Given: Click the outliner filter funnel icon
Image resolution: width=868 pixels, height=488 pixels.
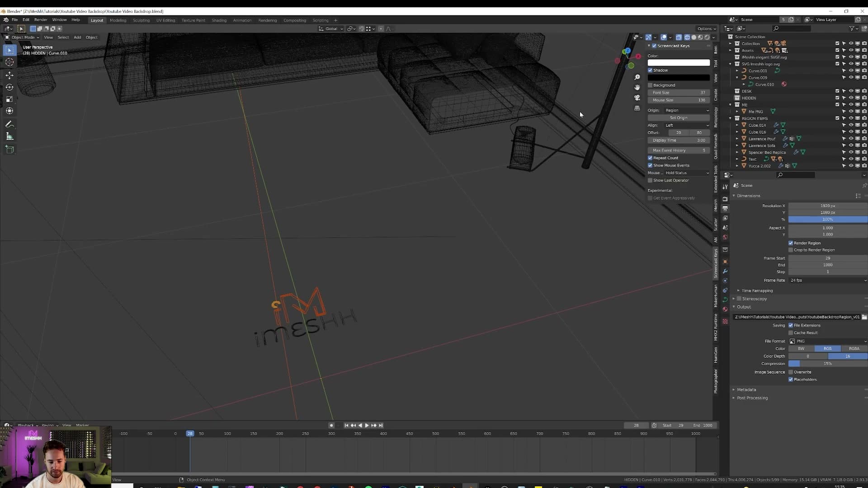Looking at the screenshot, I should point(852,28).
